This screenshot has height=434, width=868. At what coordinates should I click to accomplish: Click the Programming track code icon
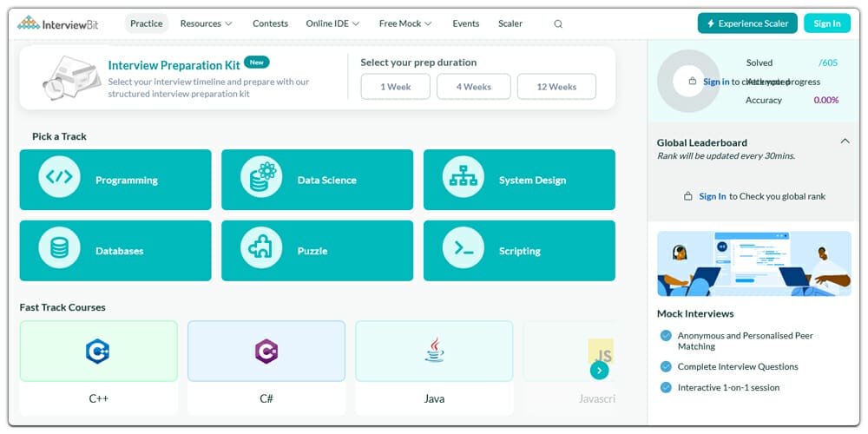tap(59, 179)
